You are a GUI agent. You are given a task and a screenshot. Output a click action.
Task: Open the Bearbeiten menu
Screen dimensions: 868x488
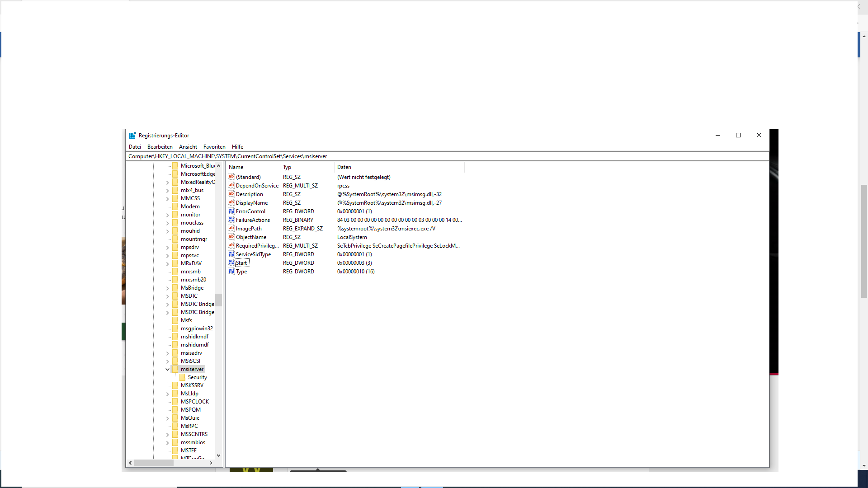(160, 146)
